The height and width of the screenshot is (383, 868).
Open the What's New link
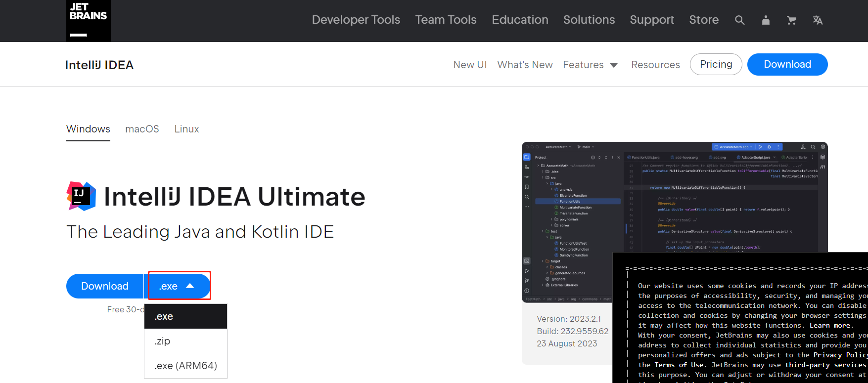(x=525, y=65)
